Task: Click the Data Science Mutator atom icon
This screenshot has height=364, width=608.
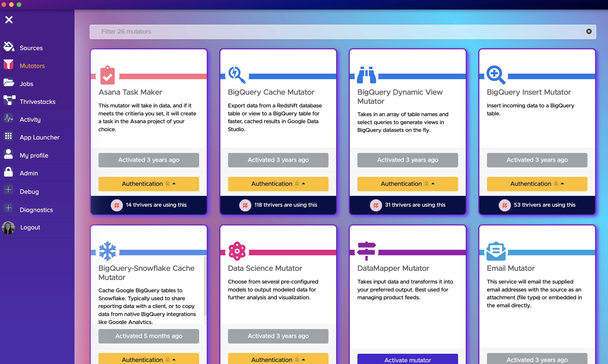Action: coord(237,251)
